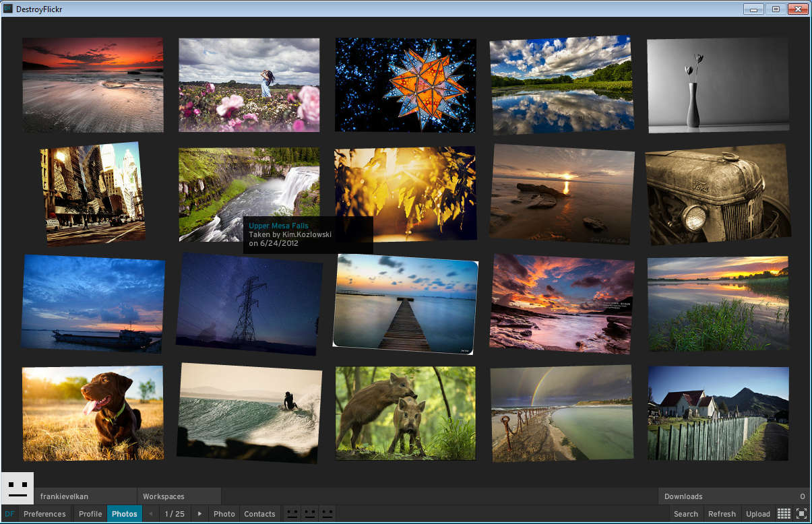Toggle fullscreen mode icon
The width and height of the screenshot is (812, 524).
click(x=801, y=514)
